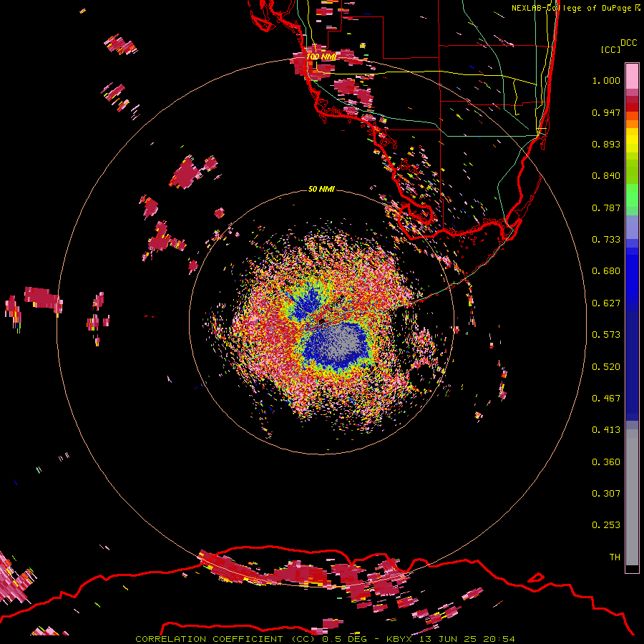Click the gray lower color bar segment
Screen dimensions: 644x644
point(632,497)
